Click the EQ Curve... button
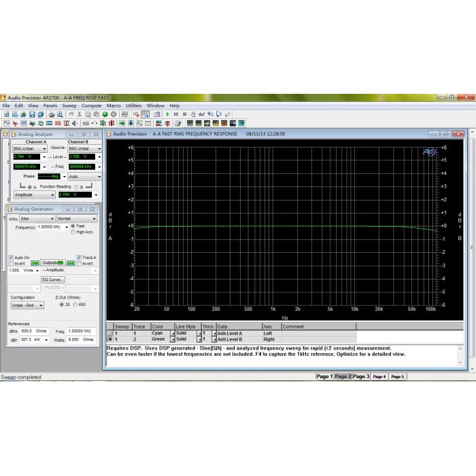 [x=53, y=279]
